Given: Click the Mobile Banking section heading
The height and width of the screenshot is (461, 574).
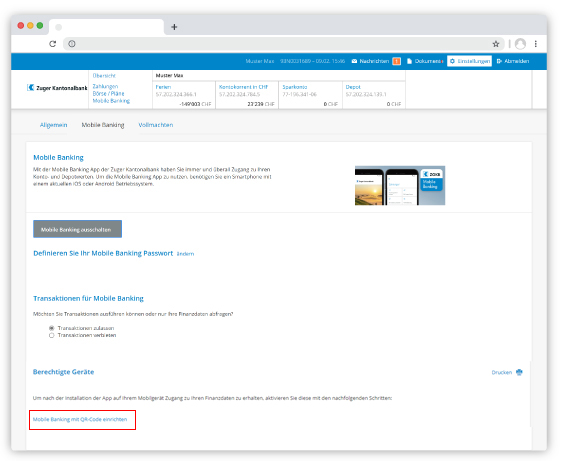Looking at the screenshot, I should click(58, 157).
